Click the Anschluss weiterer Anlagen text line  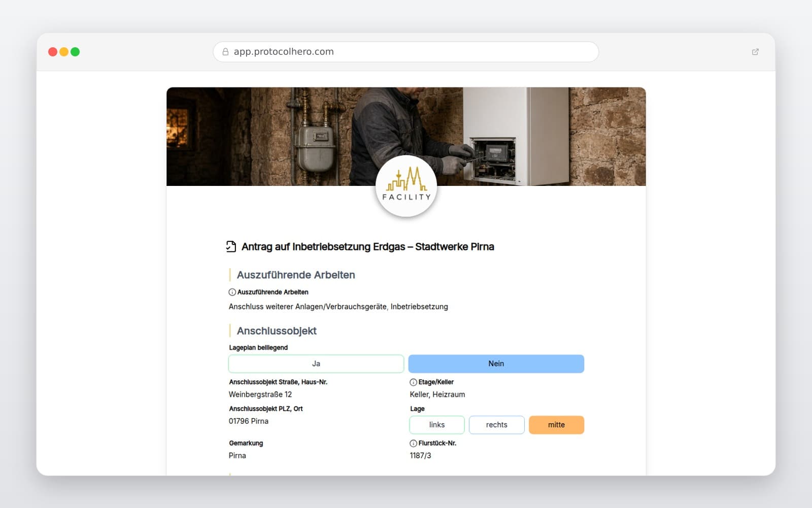(338, 307)
